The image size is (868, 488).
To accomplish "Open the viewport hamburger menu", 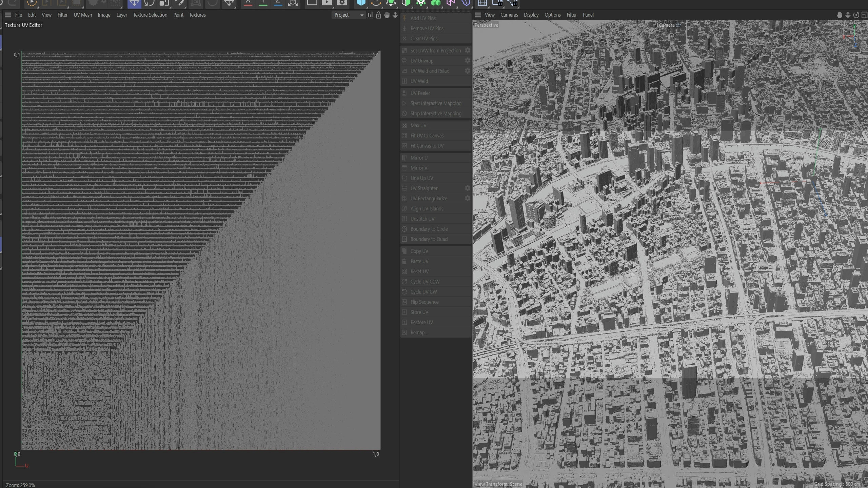I will (x=478, y=15).
